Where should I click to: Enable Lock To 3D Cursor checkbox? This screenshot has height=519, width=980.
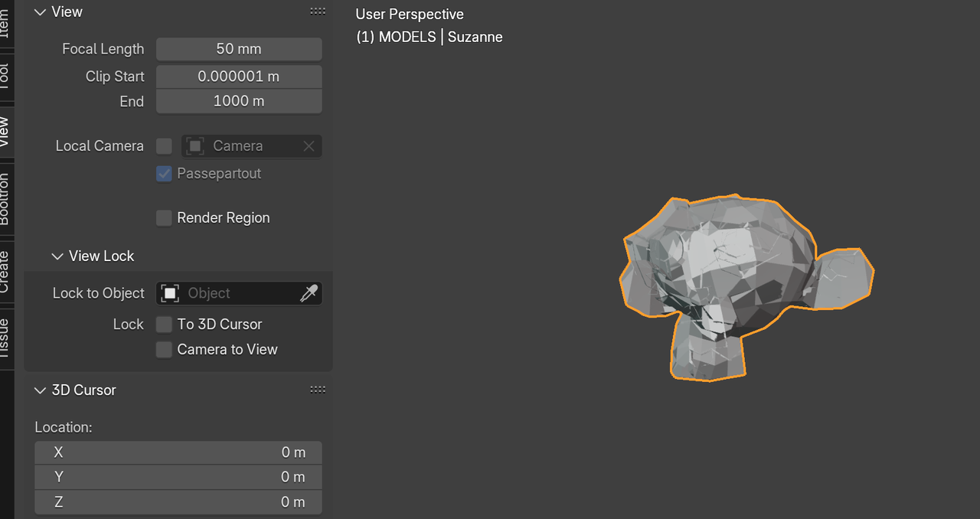164,325
